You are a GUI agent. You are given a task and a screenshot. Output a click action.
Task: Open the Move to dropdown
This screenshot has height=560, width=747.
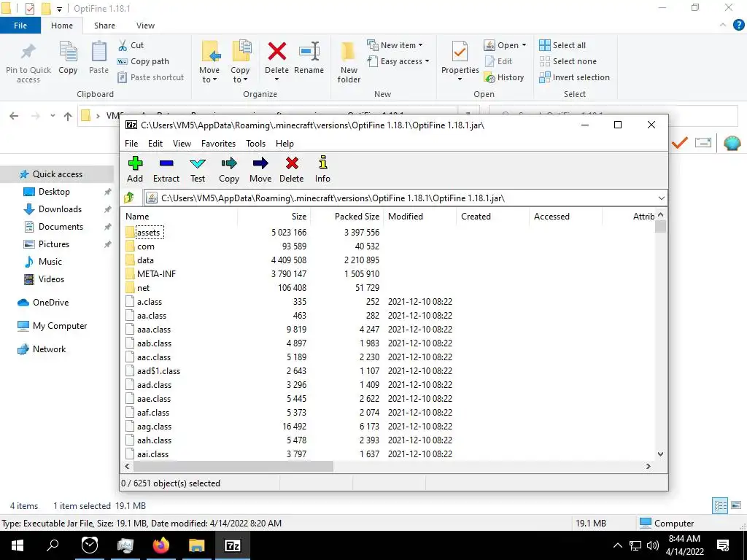point(209,75)
